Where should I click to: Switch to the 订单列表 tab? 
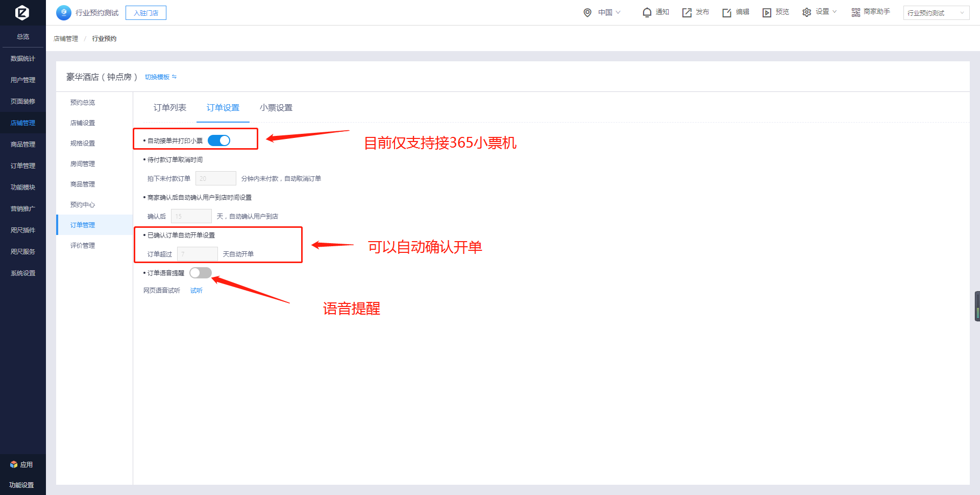170,107
